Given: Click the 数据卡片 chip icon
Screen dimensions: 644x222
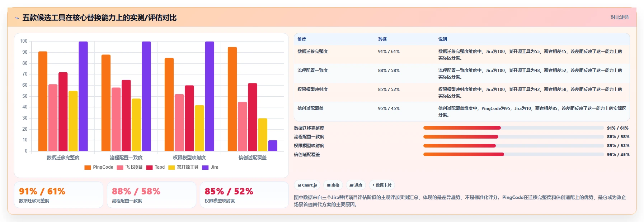Looking at the screenshot, I should tap(373, 185).
